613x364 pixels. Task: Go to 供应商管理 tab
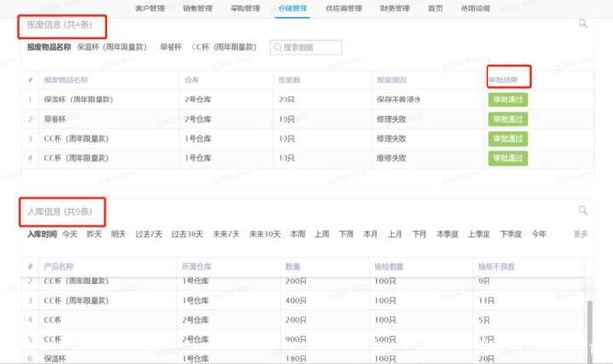pyautogui.click(x=344, y=9)
